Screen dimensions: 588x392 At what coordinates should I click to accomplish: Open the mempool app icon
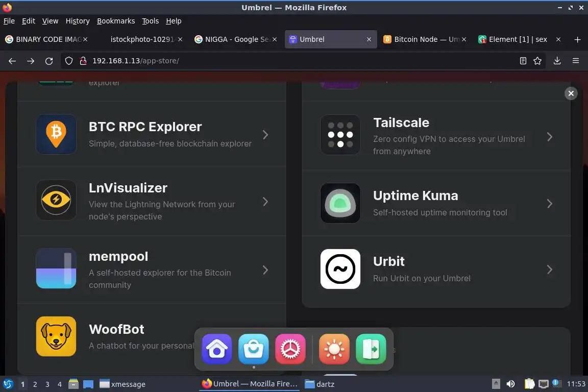56,268
